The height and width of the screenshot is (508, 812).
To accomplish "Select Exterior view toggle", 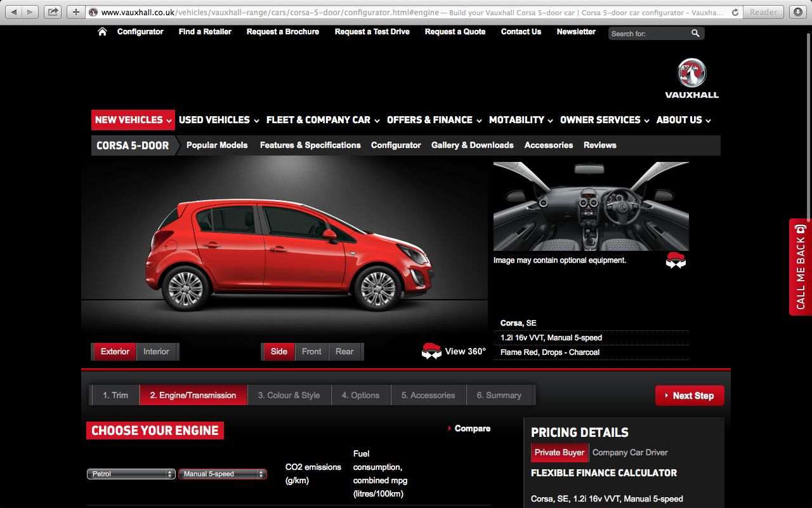I will coord(115,352).
